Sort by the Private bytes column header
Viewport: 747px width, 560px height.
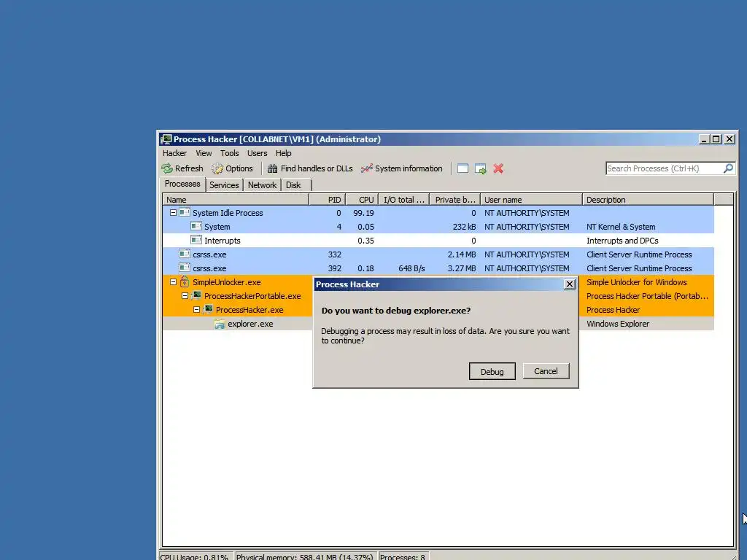(x=455, y=200)
